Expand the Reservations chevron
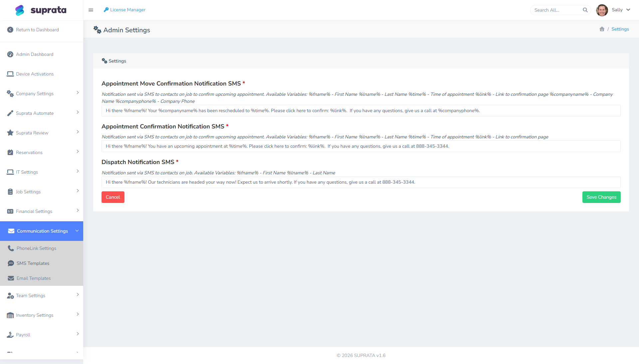Image resolution: width=639 pixels, height=364 pixels. click(x=78, y=151)
